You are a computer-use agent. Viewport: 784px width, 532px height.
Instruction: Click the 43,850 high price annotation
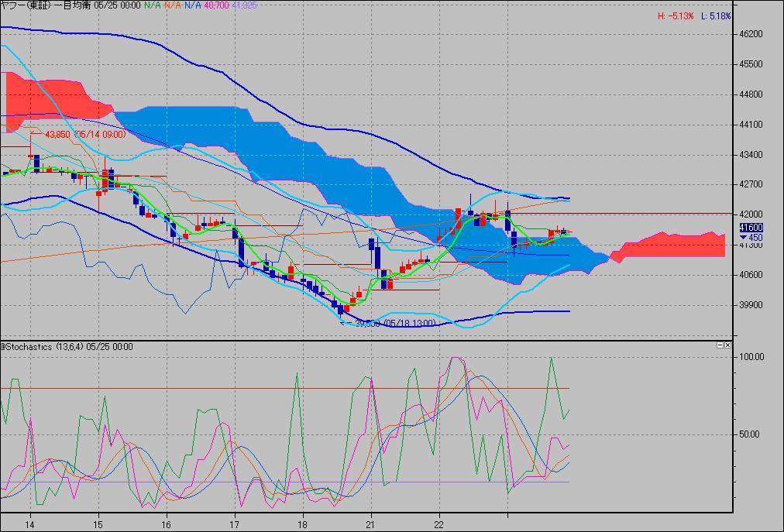[84, 134]
